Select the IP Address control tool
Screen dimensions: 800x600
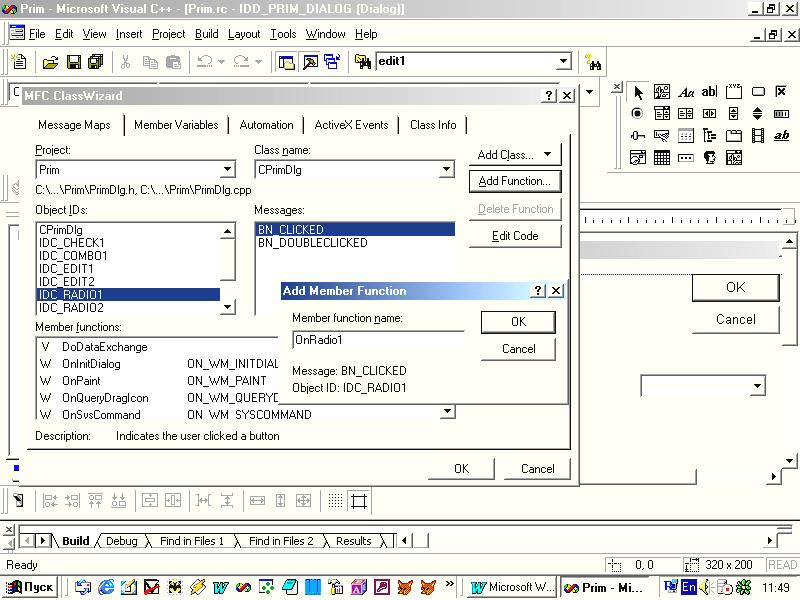[x=686, y=158]
